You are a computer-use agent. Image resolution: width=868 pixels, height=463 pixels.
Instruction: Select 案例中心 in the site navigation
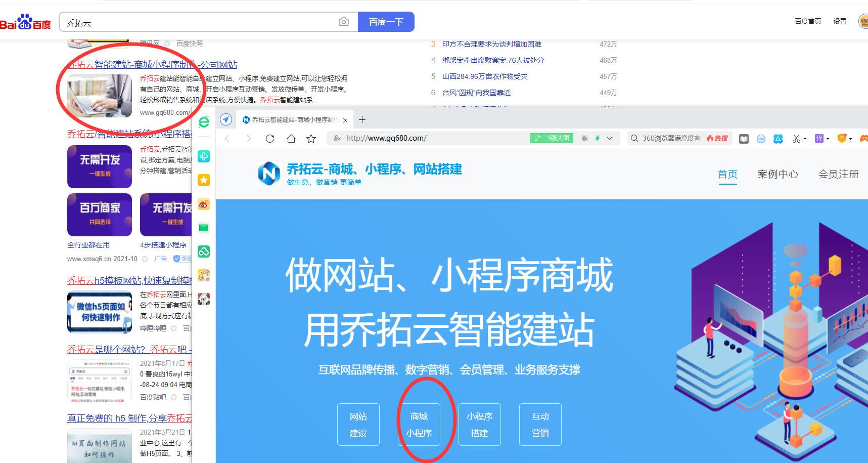click(778, 174)
